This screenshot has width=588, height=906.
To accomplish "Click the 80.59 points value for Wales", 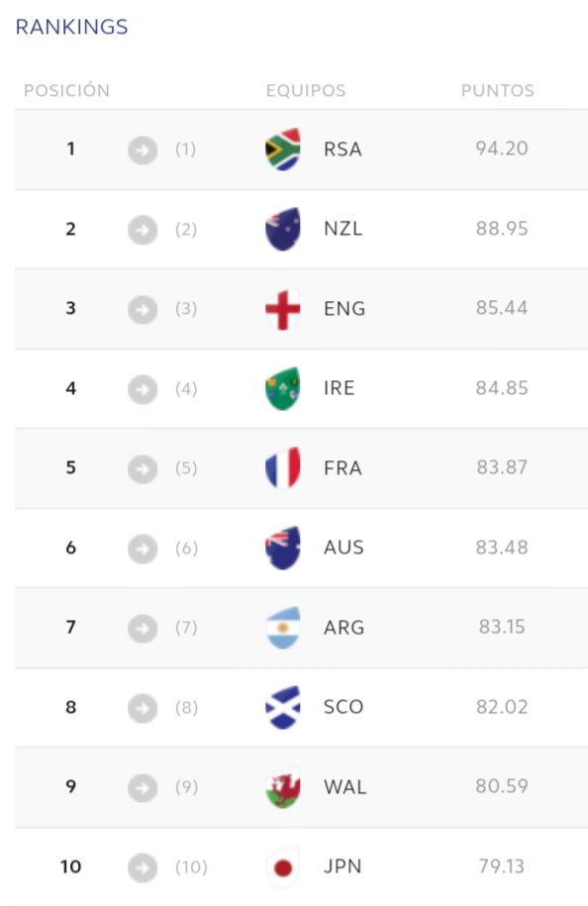I will [x=501, y=786].
